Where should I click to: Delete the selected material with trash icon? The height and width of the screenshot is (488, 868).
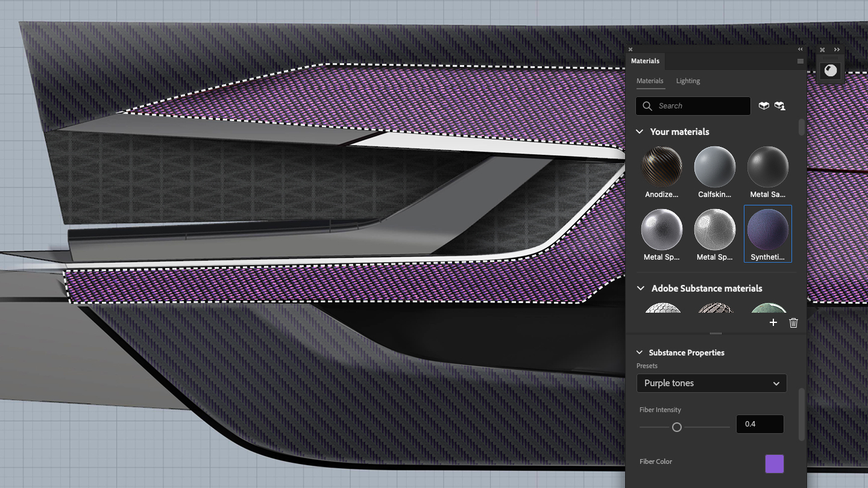click(793, 323)
